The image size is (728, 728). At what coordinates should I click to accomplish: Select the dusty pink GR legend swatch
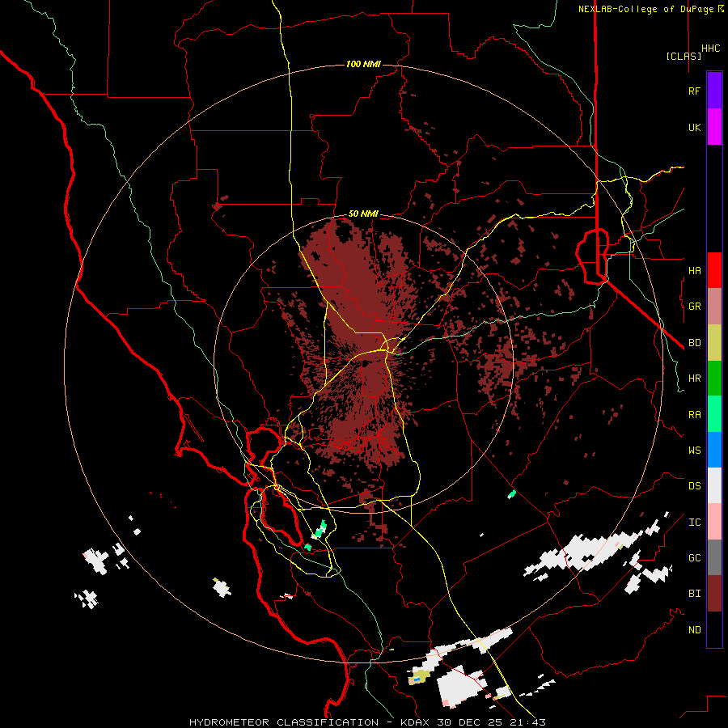[x=714, y=307]
